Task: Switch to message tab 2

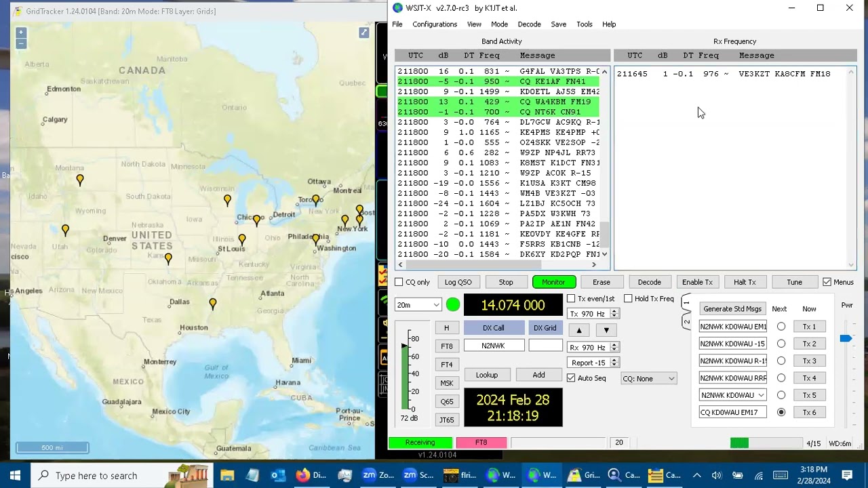Action: (686, 321)
